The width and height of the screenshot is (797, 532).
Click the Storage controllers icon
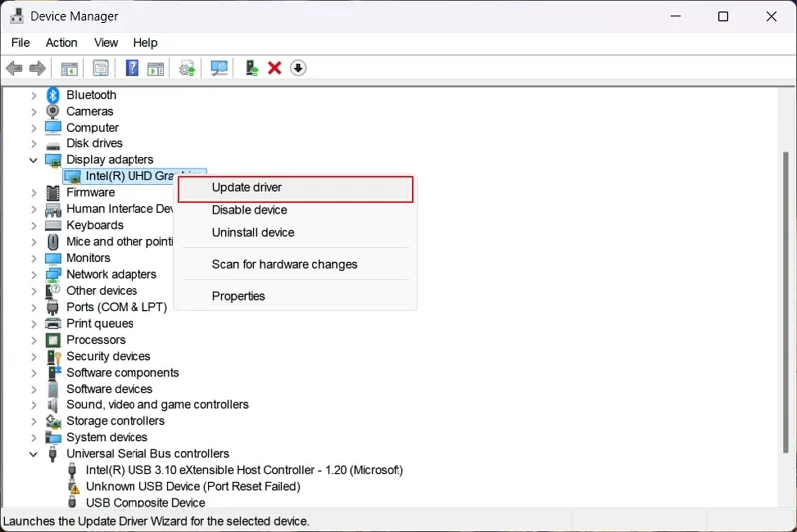[x=53, y=421]
